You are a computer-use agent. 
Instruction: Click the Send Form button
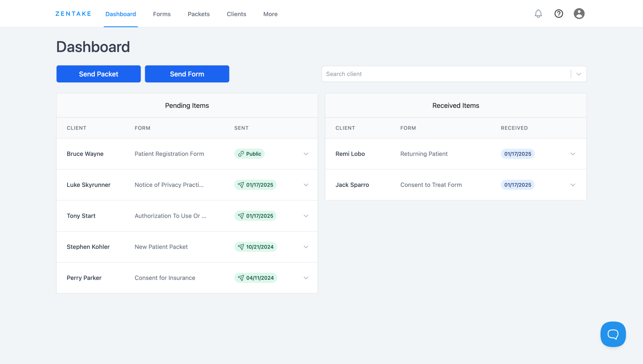(x=187, y=74)
